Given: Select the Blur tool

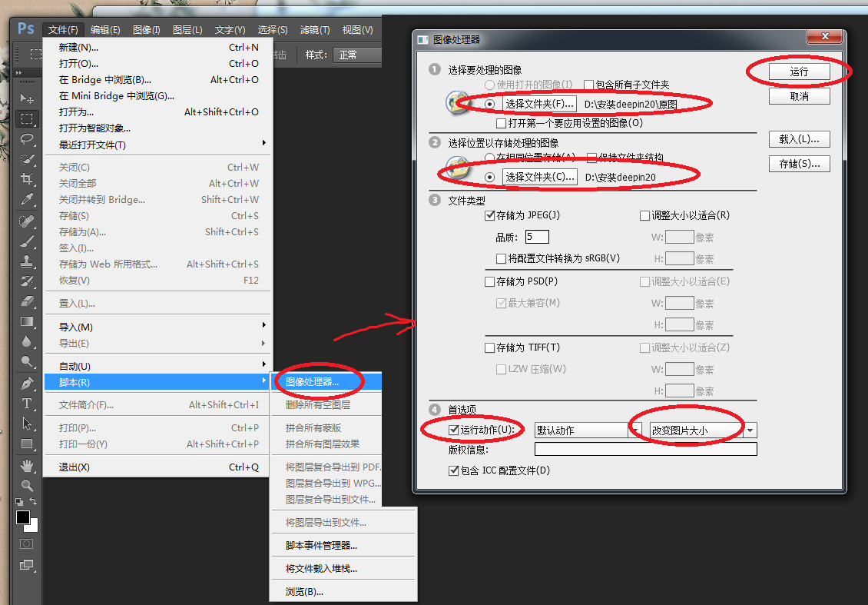Looking at the screenshot, I should pos(27,341).
